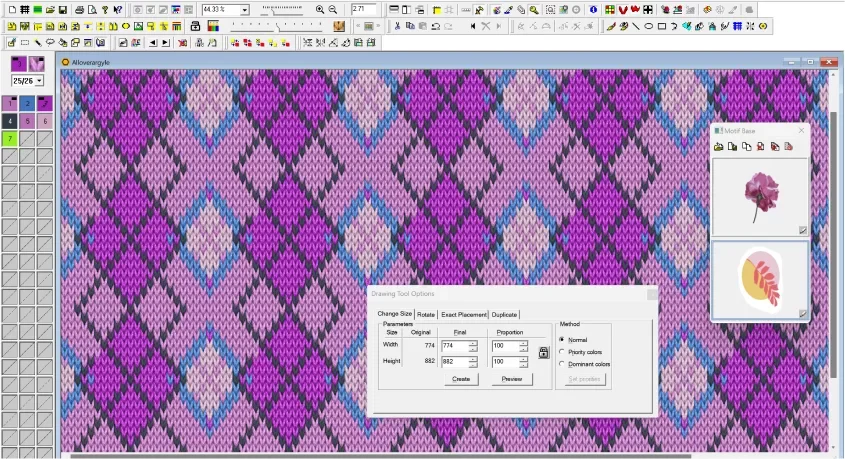
Task: Click the blue grid fill tool
Action: [x=738, y=26]
